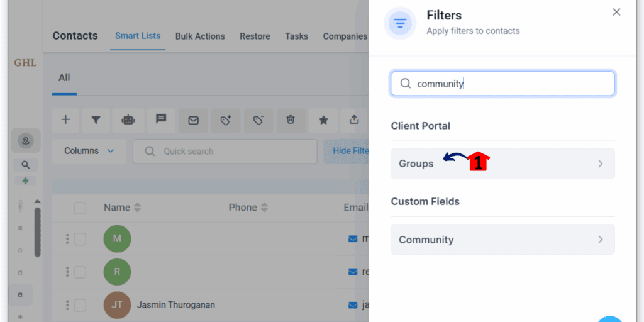This screenshot has width=644, height=322.
Task: Open the Columns dropdown
Action: [x=89, y=151]
